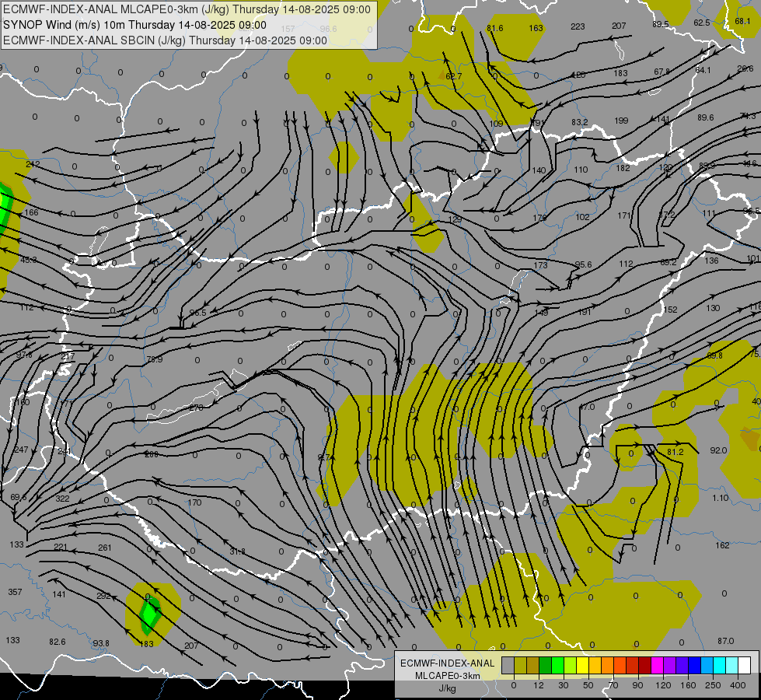Select the white legend swatch above 400
This screenshot has width=761, height=700.
pyautogui.click(x=744, y=666)
